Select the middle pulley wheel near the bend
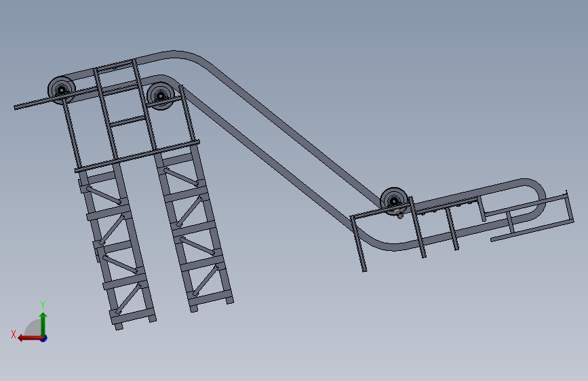The image size is (588, 381). click(161, 96)
